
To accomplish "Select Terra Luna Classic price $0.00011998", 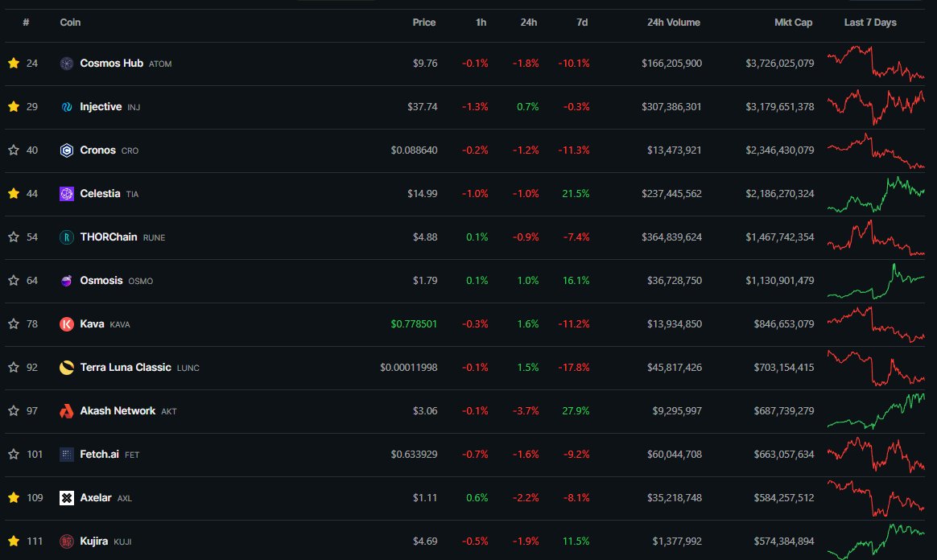I will 409,368.
